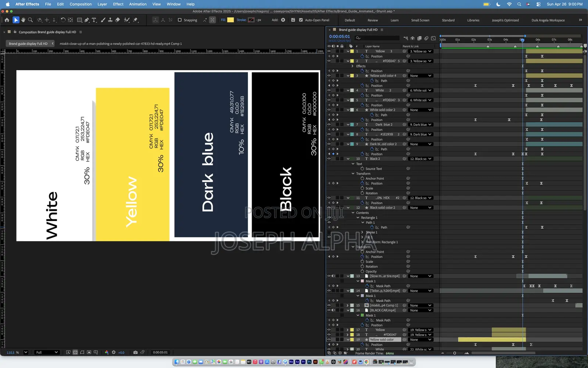
Task: Switch to the mixkit car Comp 1 tab
Action: (x=121, y=43)
